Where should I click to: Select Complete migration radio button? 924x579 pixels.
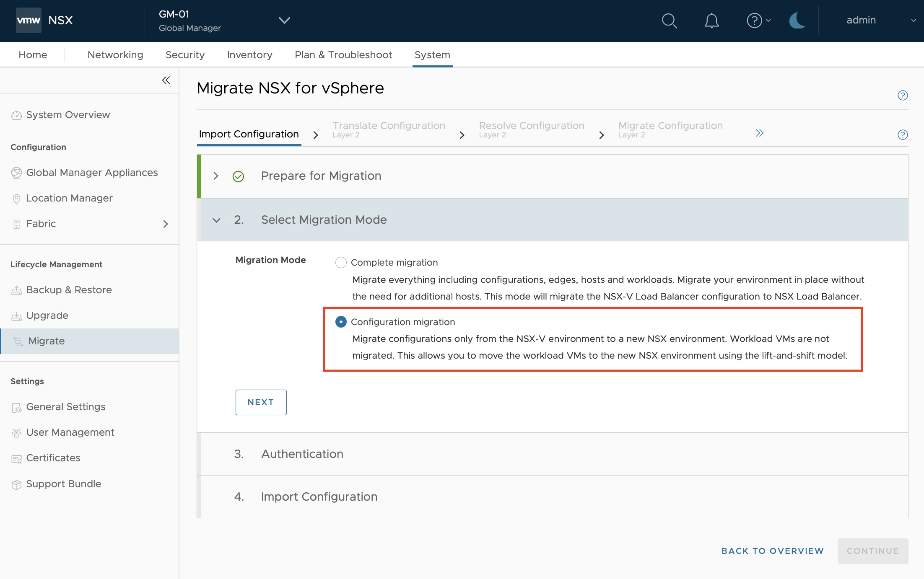point(341,263)
